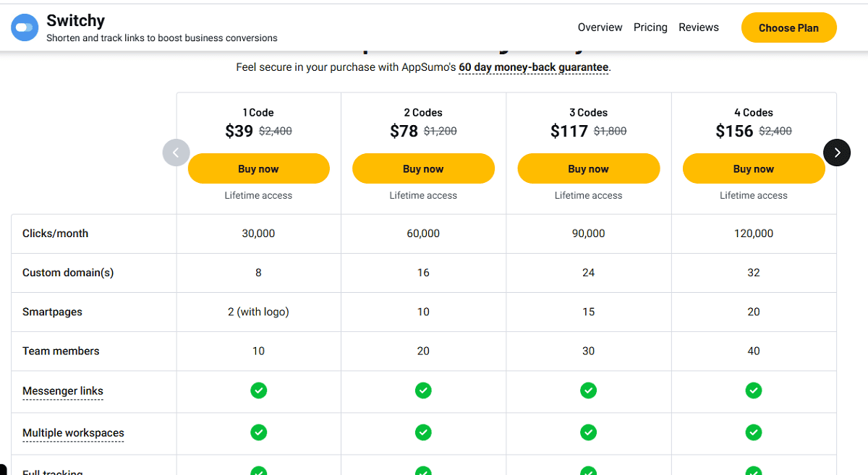
Task: Click the Full tracking checkmark under 2 Codes plan
Action: click(423, 470)
